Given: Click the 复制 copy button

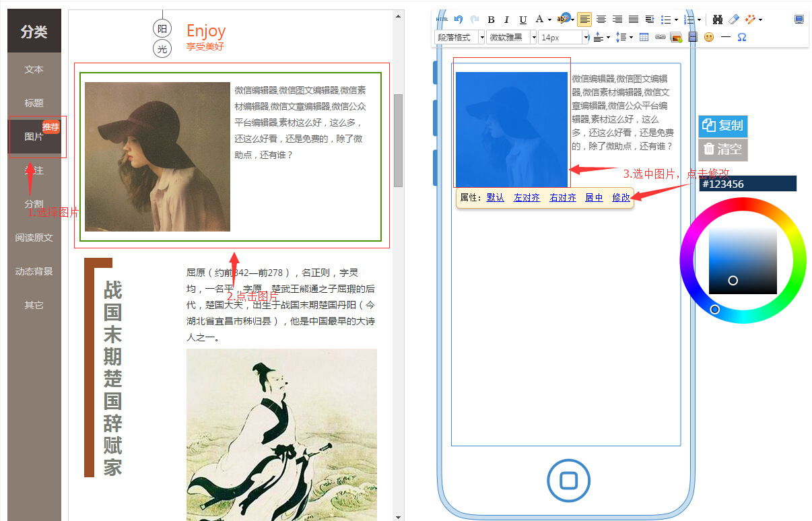Looking at the screenshot, I should tap(722, 126).
